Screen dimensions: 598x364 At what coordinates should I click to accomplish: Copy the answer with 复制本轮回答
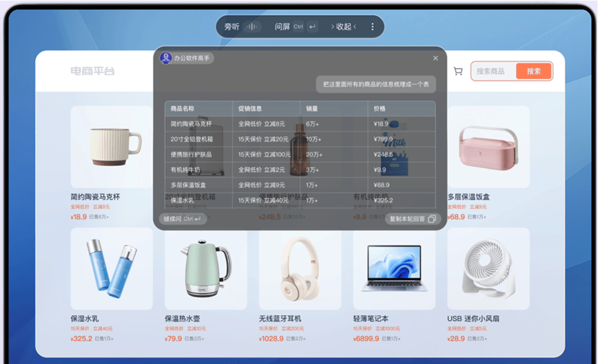pyautogui.click(x=413, y=219)
